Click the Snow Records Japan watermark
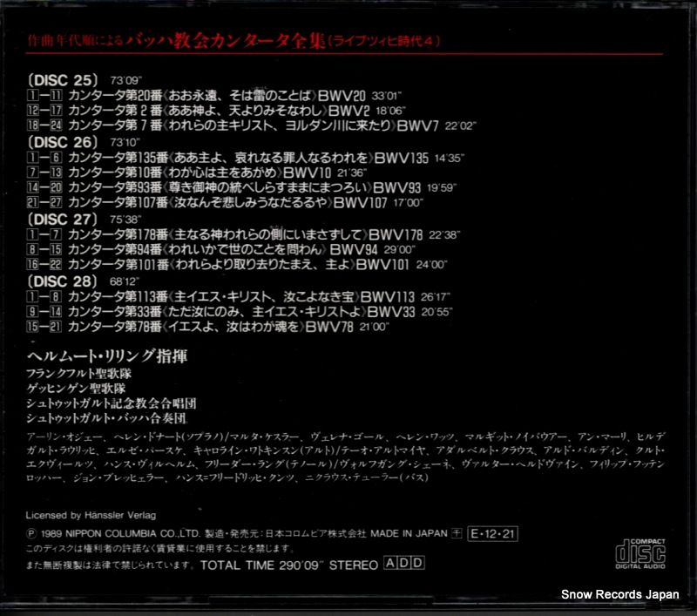Image resolution: width=697 pixels, height=616 pixels. 620,594
